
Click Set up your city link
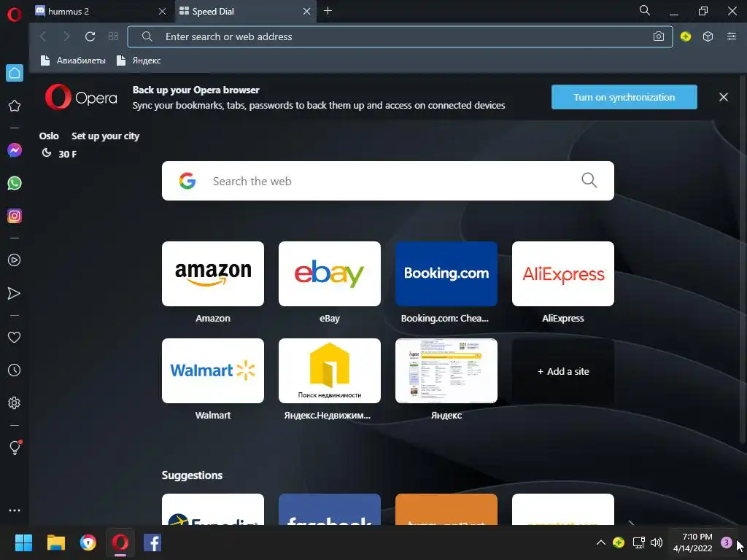(x=105, y=136)
